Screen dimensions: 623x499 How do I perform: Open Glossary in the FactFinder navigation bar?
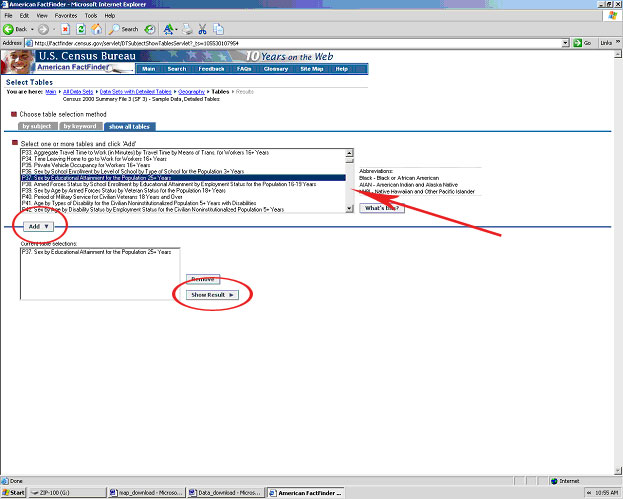tap(276, 69)
